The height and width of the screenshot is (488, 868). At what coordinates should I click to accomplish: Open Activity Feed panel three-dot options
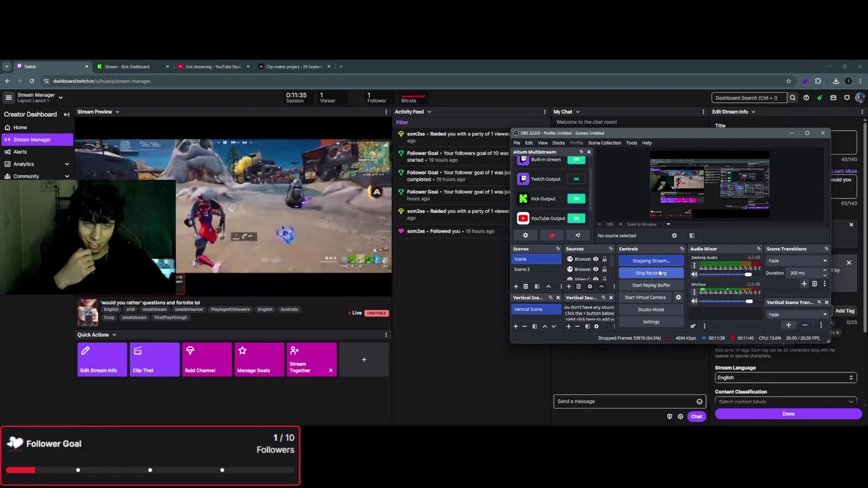545,112
